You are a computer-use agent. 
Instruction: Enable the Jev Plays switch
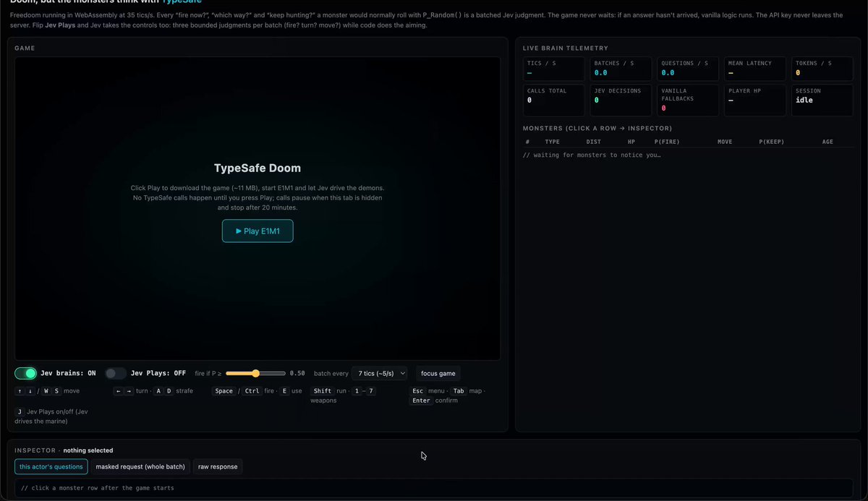tap(116, 373)
